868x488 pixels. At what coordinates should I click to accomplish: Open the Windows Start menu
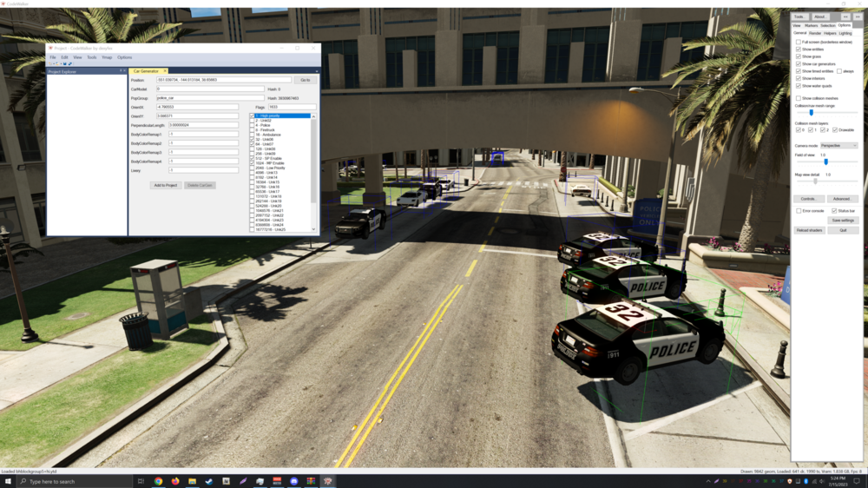pos(8,481)
